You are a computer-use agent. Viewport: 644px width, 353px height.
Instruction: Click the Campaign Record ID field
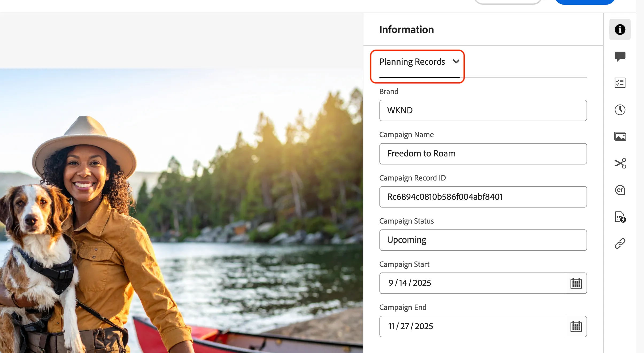(x=483, y=197)
